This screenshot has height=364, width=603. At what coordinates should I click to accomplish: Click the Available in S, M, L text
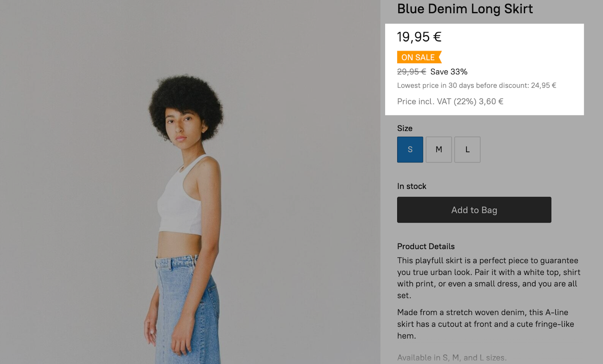[451, 358]
